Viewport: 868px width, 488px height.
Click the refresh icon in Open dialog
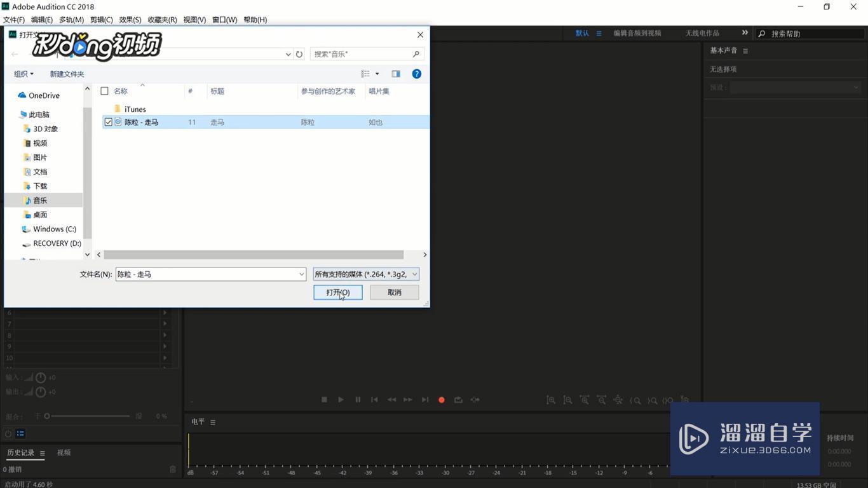[x=299, y=54]
